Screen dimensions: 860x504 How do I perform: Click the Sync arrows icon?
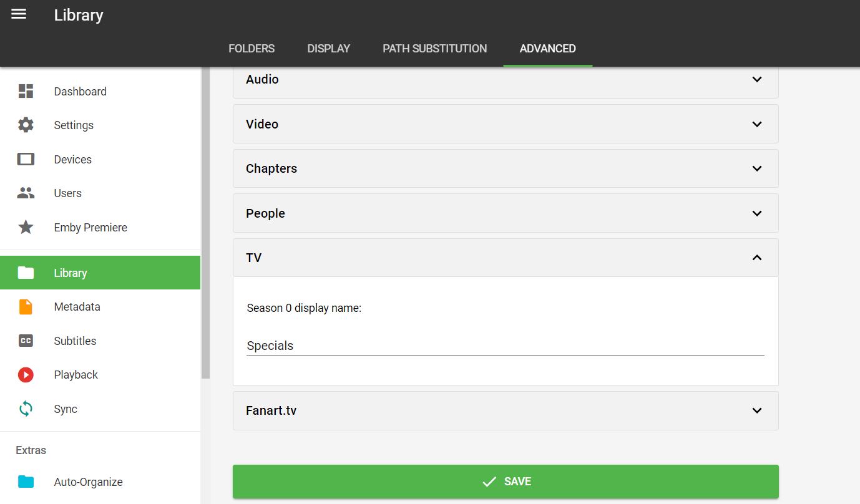point(26,409)
